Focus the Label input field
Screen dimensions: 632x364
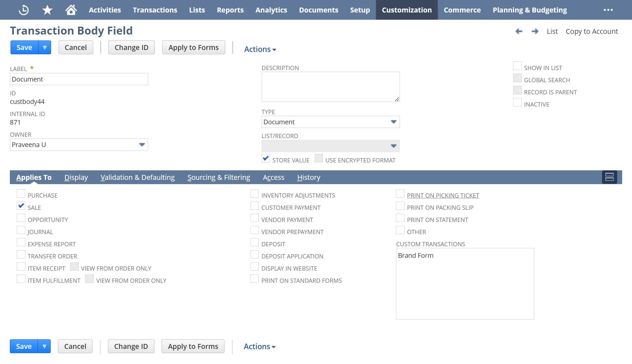[x=79, y=79]
